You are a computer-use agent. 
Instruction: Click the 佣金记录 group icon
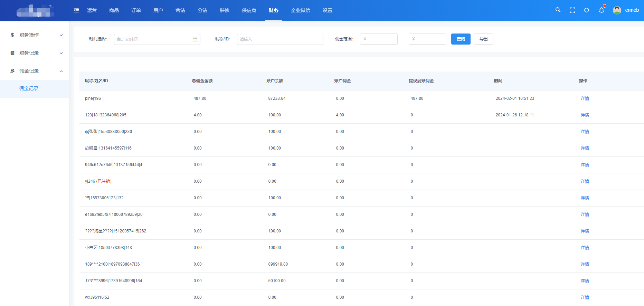click(x=12, y=71)
